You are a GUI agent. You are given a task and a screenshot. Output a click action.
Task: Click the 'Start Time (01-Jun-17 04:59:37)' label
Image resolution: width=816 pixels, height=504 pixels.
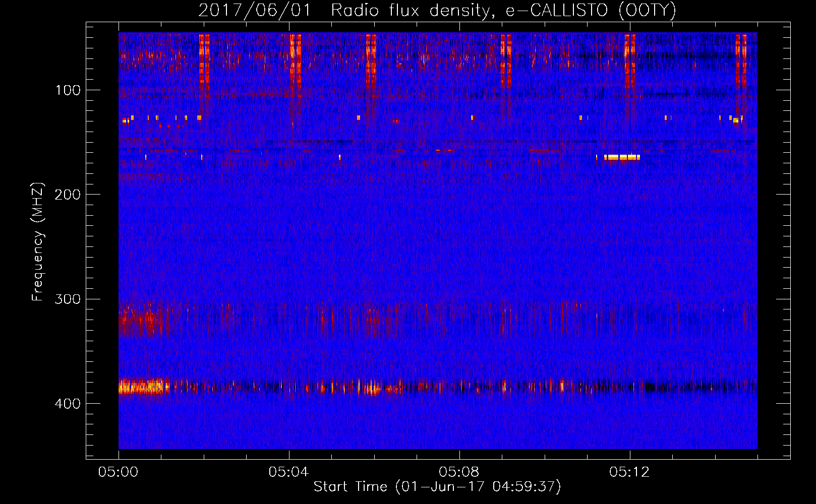tap(437, 487)
